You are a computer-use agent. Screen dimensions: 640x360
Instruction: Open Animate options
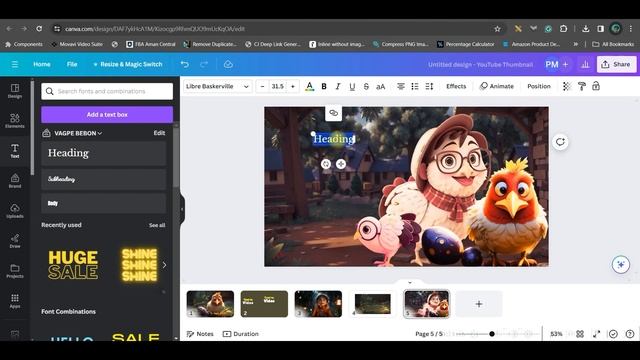[x=496, y=87]
